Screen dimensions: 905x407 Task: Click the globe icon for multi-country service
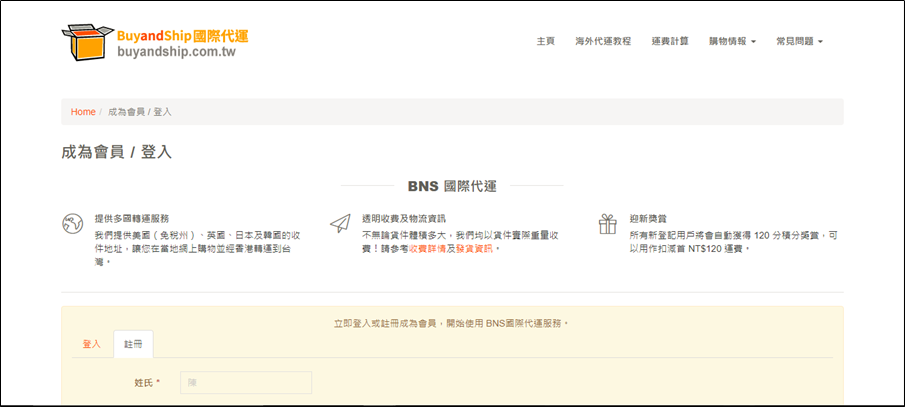pyautogui.click(x=71, y=223)
